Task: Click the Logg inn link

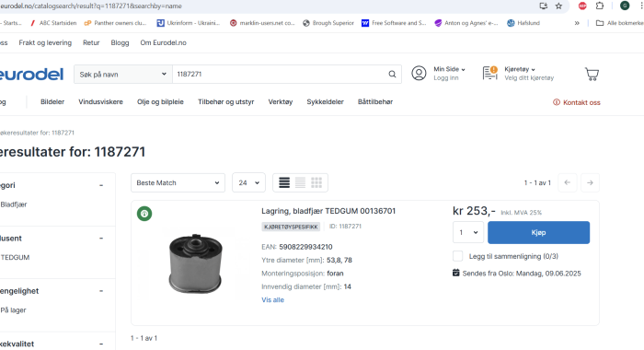Action: click(x=446, y=78)
